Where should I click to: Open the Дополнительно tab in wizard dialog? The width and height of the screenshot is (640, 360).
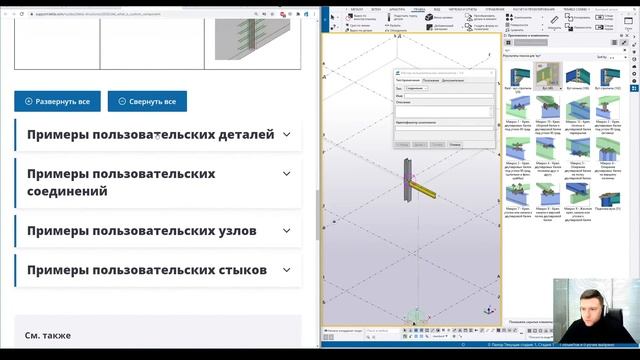pos(453,80)
